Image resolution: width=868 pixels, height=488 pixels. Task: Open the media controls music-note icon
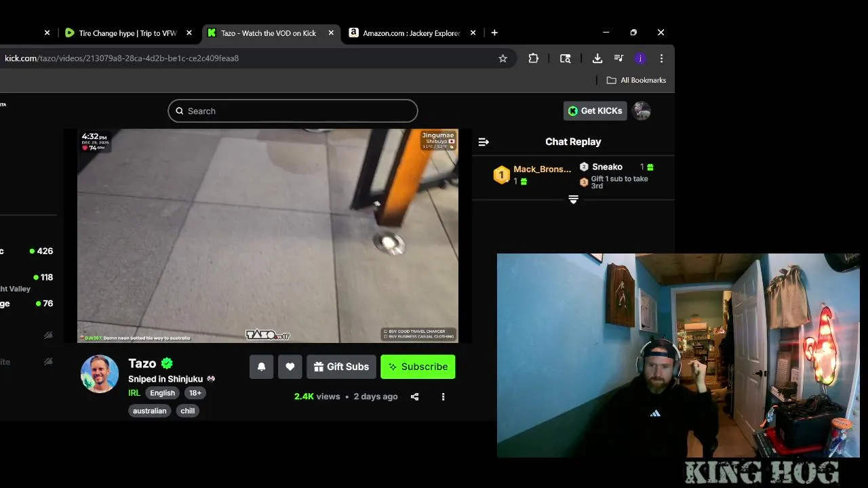[618, 58]
